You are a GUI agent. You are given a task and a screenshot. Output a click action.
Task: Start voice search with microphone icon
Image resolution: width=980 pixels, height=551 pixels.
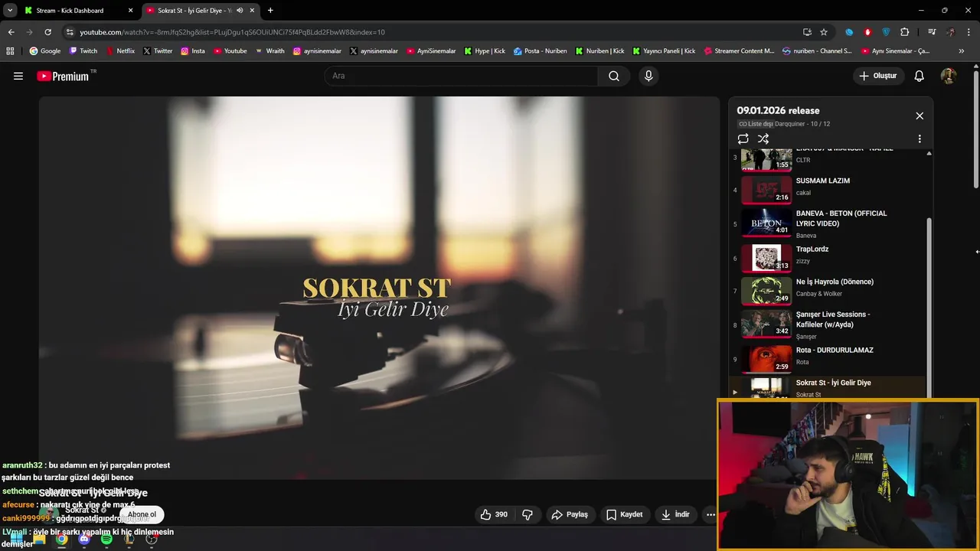648,76
